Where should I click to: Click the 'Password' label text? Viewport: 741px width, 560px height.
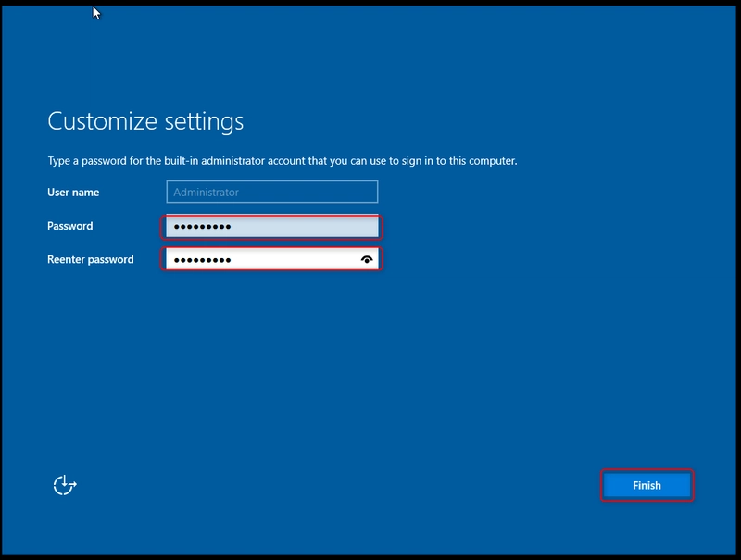pyautogui.click(x=70, y=226)
